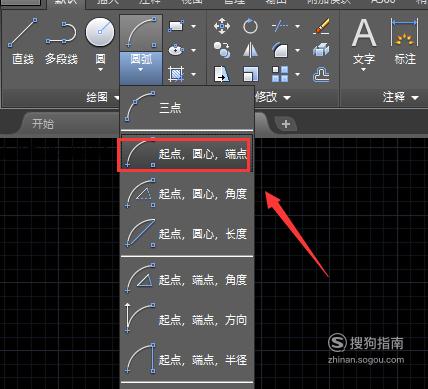Choose 起点, 圆心, 角度 arc option

click(x=187, y=194)
